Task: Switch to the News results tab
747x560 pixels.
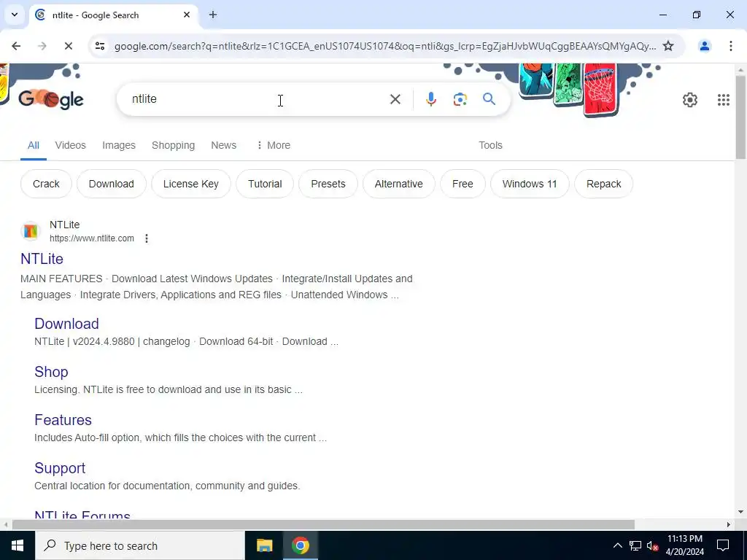Action: 223,145
